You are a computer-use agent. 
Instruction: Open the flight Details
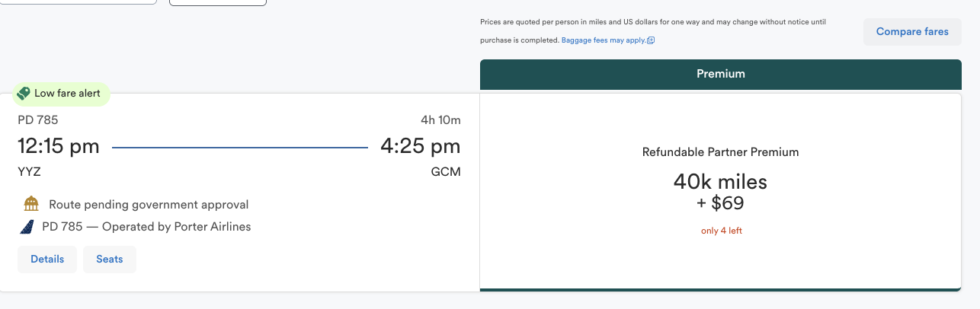click(x=47, y=259)
